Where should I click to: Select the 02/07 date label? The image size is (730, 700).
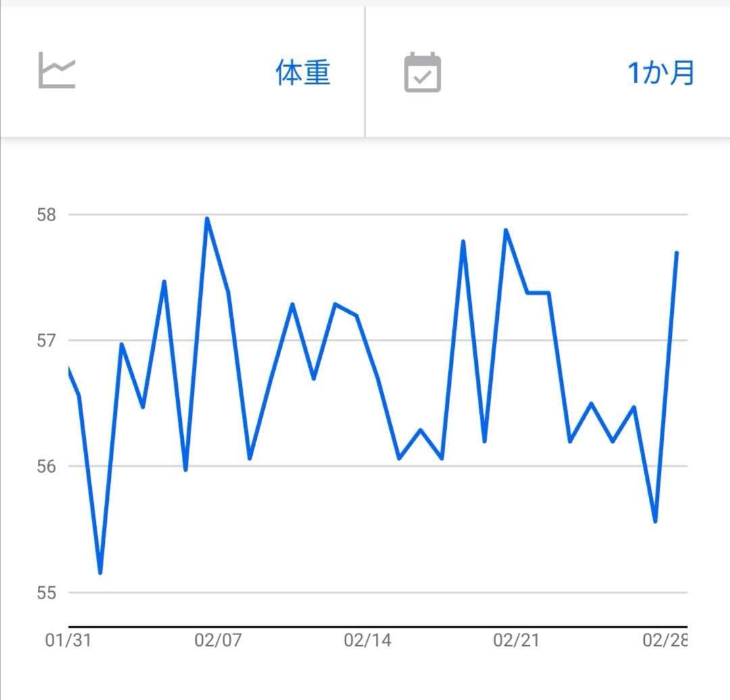218,640
